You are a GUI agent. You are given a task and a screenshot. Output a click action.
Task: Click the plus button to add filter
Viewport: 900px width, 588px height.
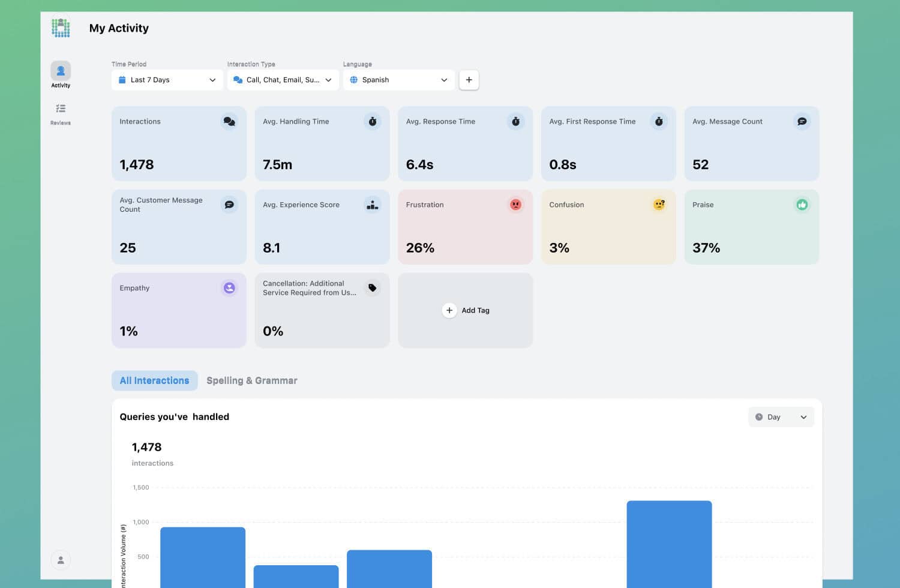click(x=469, y=80)
